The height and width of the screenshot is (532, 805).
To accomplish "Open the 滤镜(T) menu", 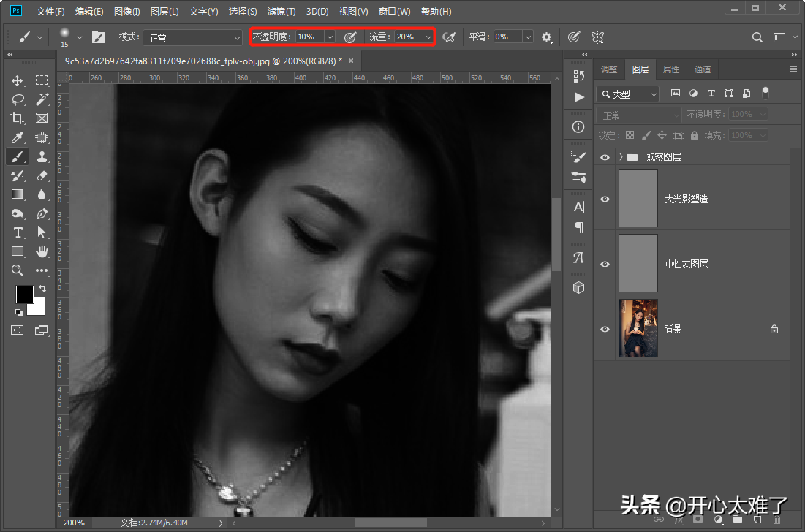I will (x=281, y=12).
